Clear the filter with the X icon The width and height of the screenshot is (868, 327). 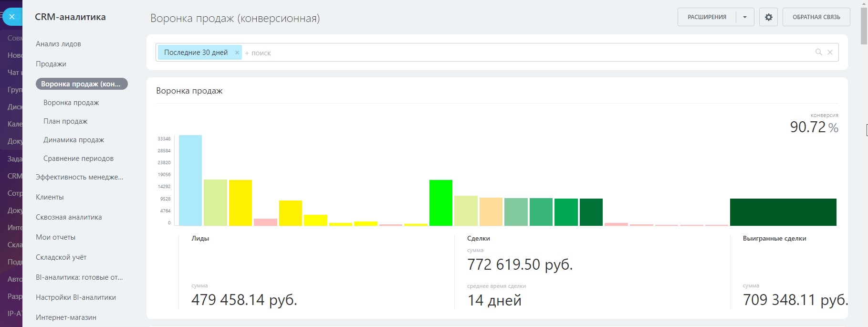830,53
